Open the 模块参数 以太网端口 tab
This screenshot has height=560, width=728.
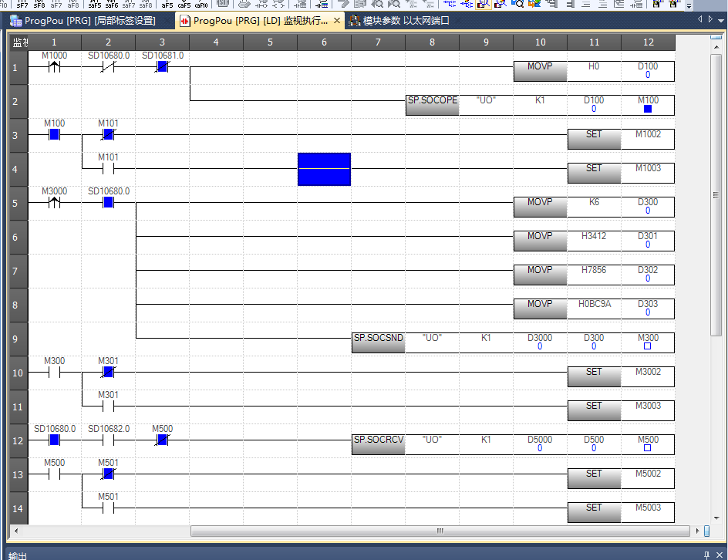[399, 21]
